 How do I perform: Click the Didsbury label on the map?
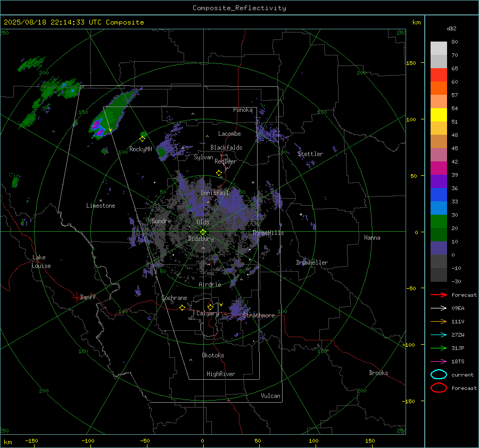coord(201,239)
